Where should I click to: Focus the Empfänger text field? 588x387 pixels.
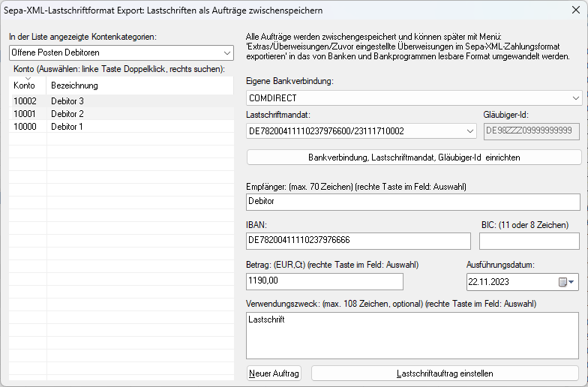pyautogui.click(x=412, y=202)
